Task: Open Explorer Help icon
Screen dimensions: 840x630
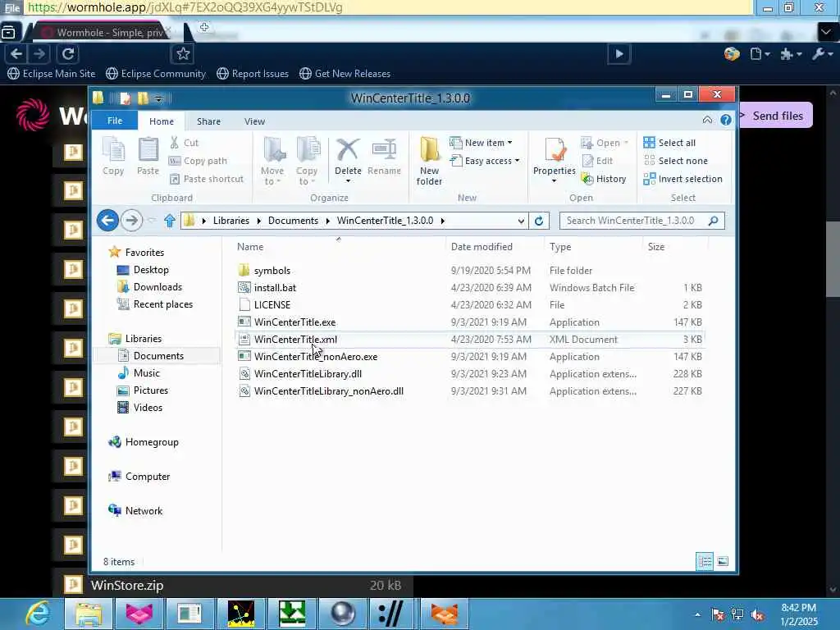Action: click(x=726, y=120)
